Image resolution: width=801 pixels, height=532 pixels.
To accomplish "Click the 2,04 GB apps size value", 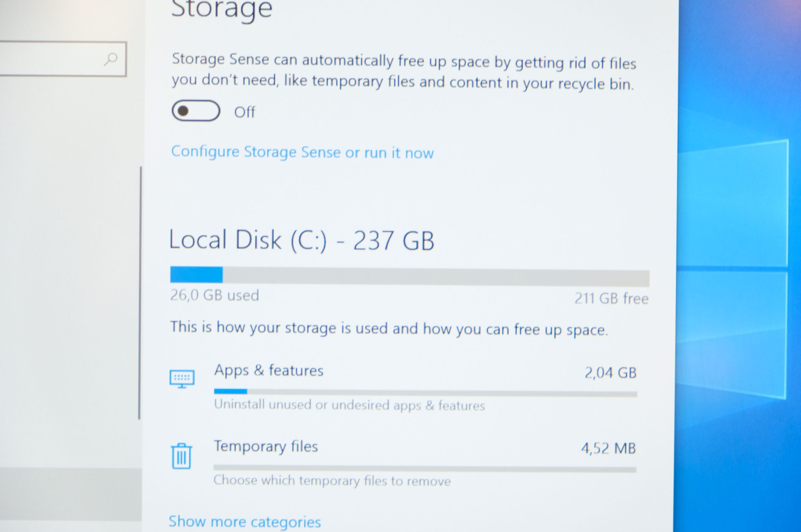I will pyautogui.click(x=610, y=373).
